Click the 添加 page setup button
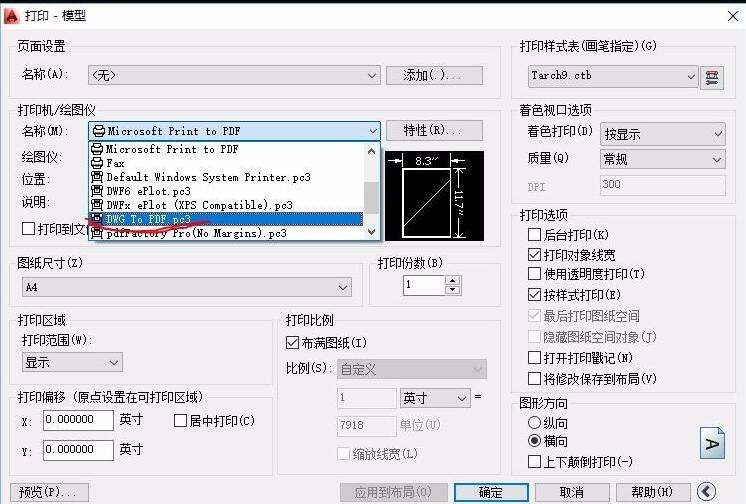The height and width of the screenshot is (504, 746). [x=434, y=75]
